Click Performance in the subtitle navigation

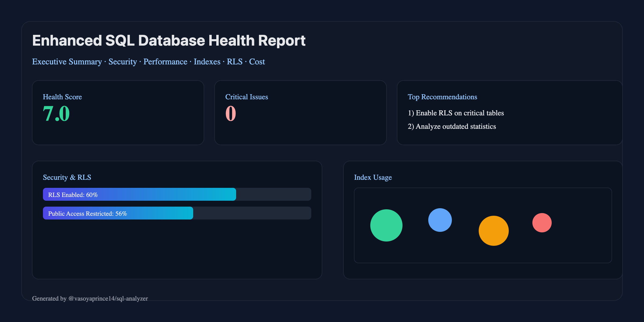tap(165, 62)
